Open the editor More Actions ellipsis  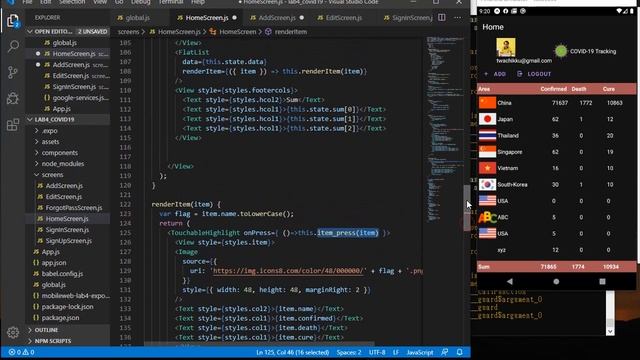pos(458,18)
